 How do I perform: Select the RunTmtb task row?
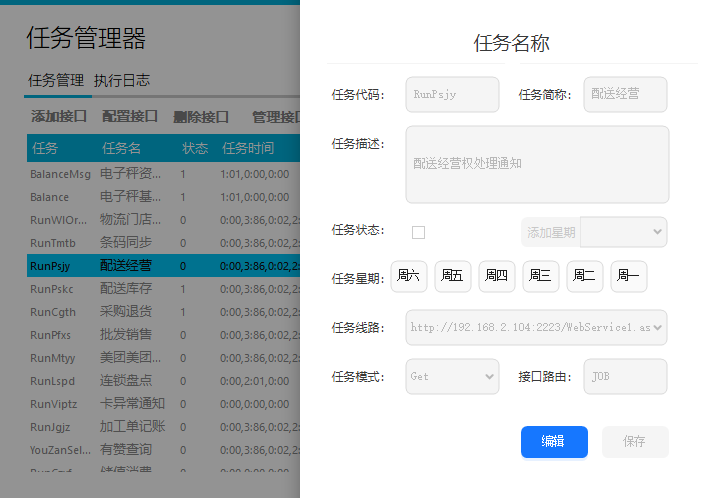(163, 243)
